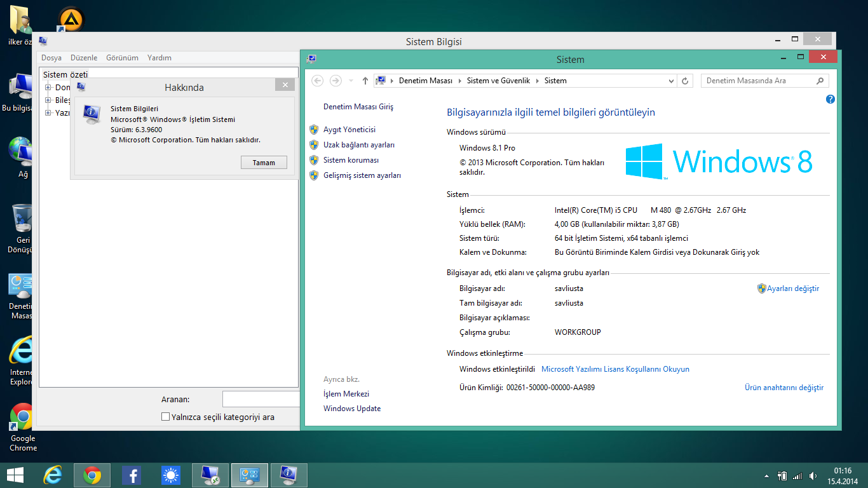The height and width of the screenshot is (488, 868).
Task: Refresh the Sistem window address bar
Action: pos(684,81)
